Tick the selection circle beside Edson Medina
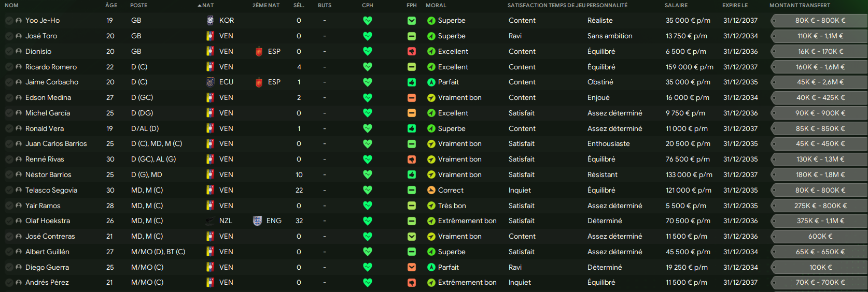This screenshot has width=868, height=292. pyautogui.click(x=9, y=98)
